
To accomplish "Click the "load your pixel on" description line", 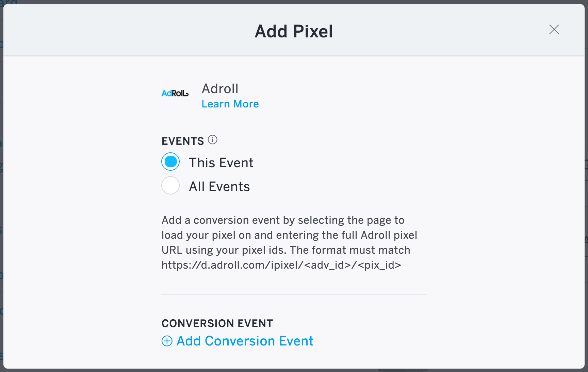I will coord(289,235).
